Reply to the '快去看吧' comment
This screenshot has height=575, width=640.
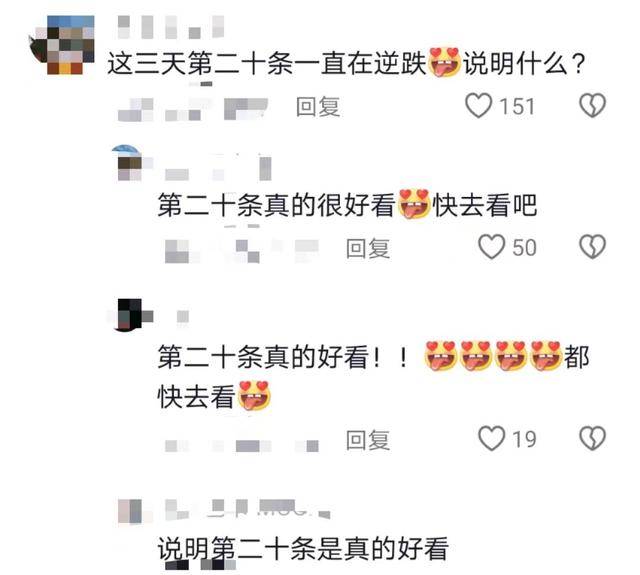(368, 248)
